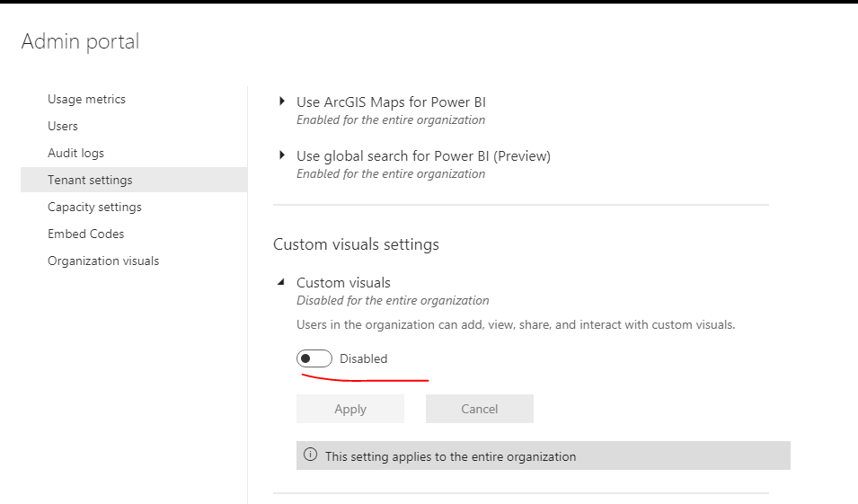
Task: Click the info icon in the notice
Action: coord(310,455)
